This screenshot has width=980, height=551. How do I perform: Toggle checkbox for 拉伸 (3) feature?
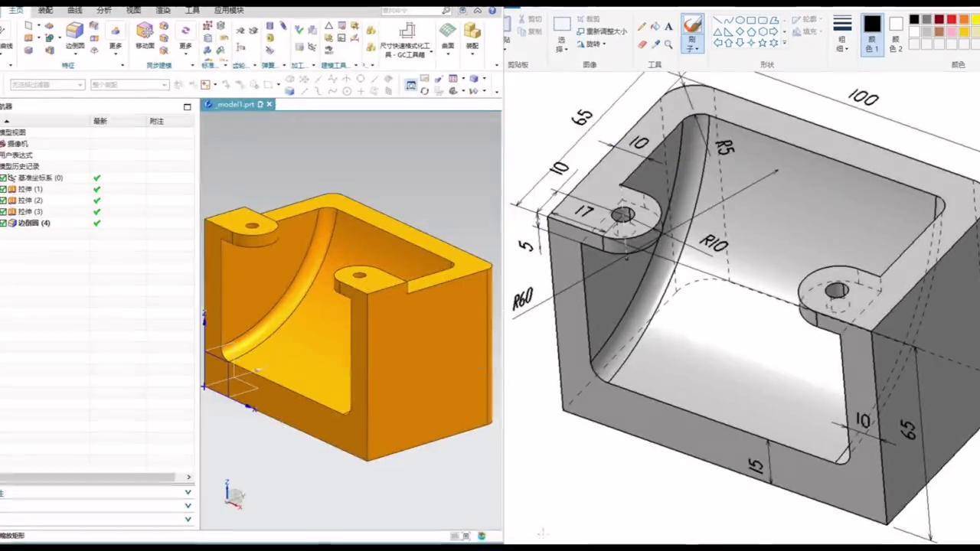pyautogui.click(x=4, y=212)
